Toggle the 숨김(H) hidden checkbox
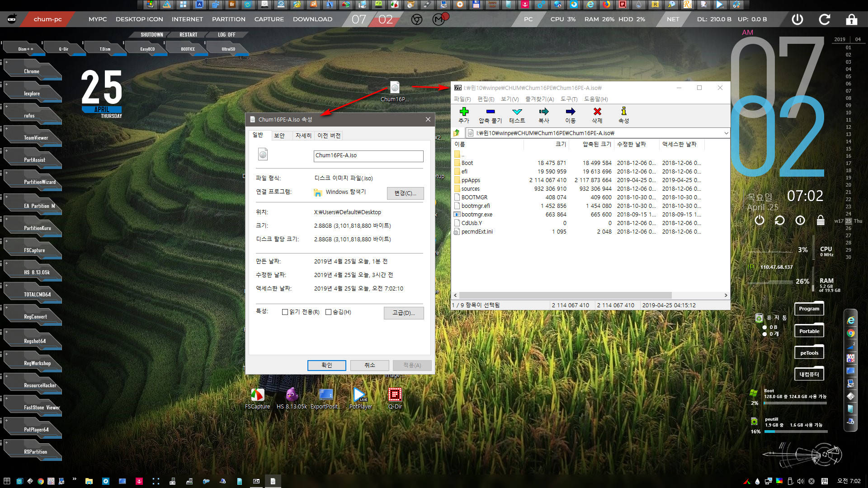This screenshot has width=868, height=488. point(329,312)
